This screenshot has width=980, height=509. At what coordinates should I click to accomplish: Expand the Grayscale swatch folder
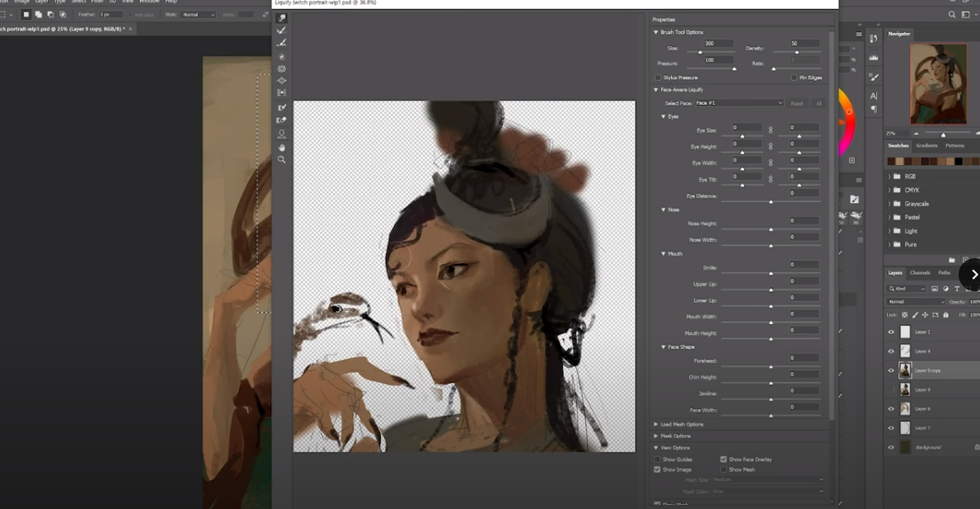[x=889, y=204]
